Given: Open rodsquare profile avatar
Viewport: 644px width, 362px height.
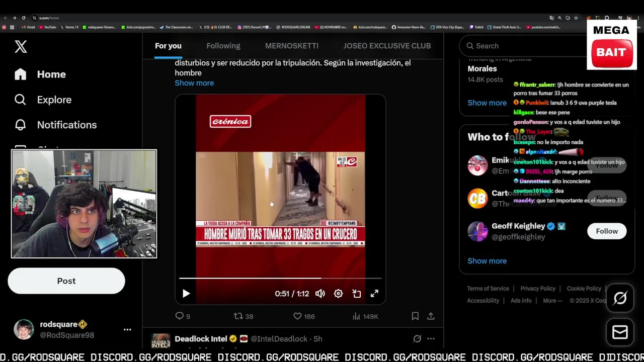Looking at the screenshot, I should 24,330.
